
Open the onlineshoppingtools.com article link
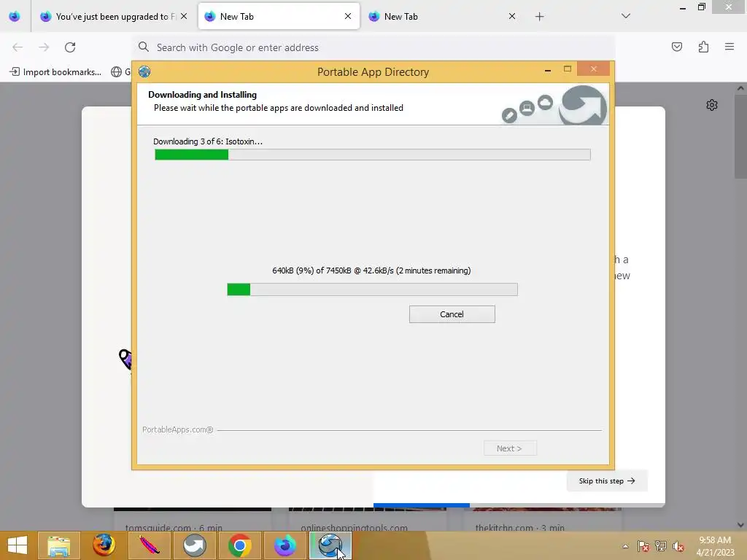click(354, 528)
